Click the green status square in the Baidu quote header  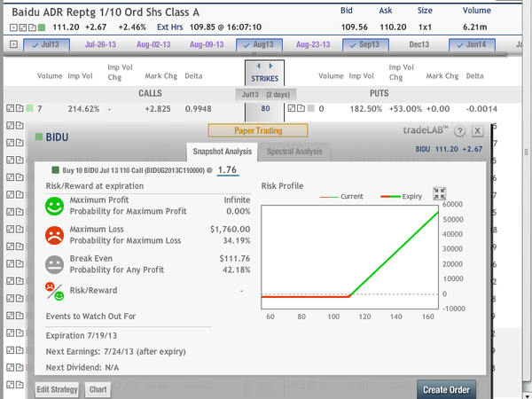42,27
